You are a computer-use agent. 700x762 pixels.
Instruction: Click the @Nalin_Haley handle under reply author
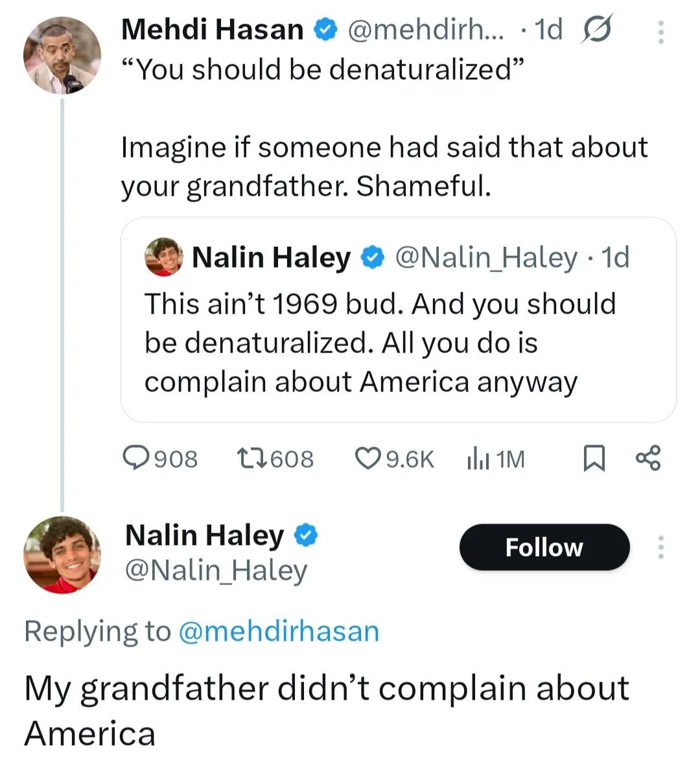point(215,571)
